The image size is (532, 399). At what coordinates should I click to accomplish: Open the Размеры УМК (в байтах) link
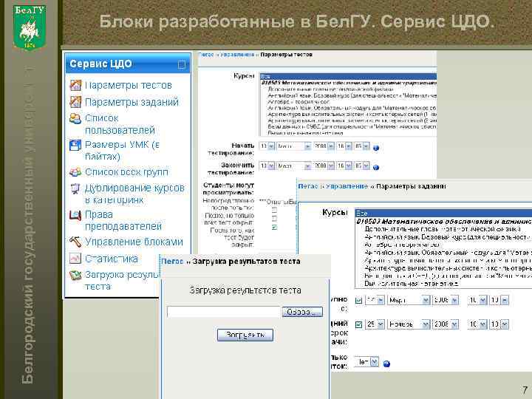pos(122,151)
